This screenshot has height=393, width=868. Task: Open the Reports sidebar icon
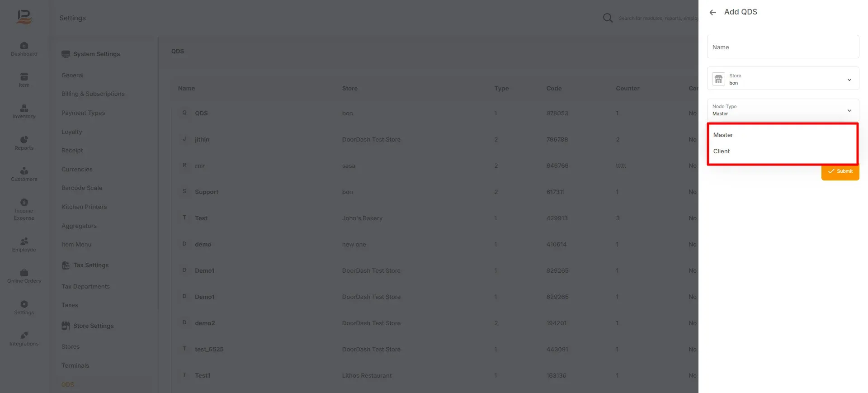coord(24,140)
